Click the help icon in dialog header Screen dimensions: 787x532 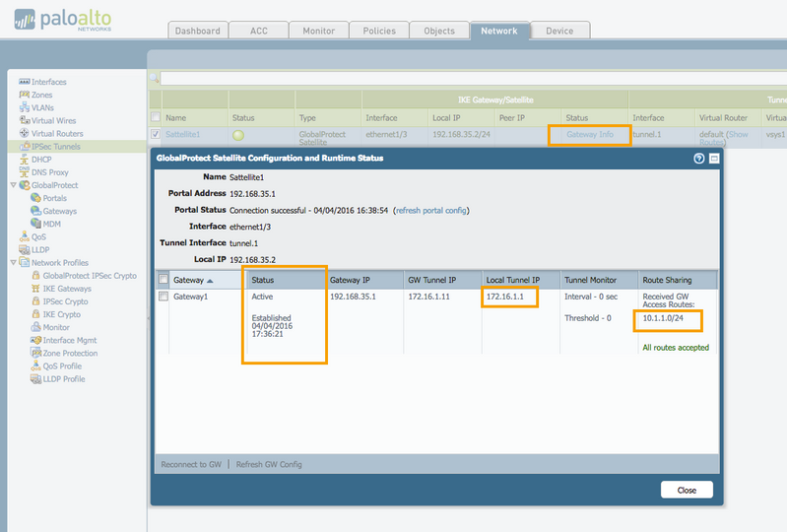[x=699, y=158]
